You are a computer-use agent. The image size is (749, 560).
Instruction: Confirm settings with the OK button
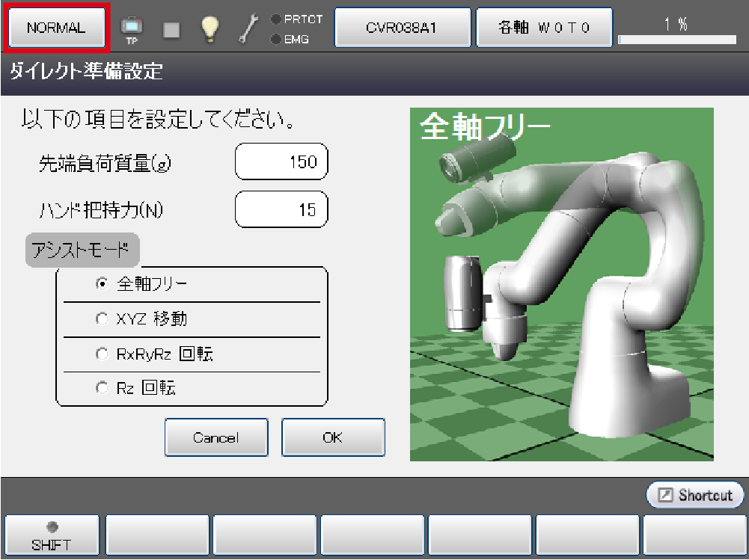click(x=333, y=437)
